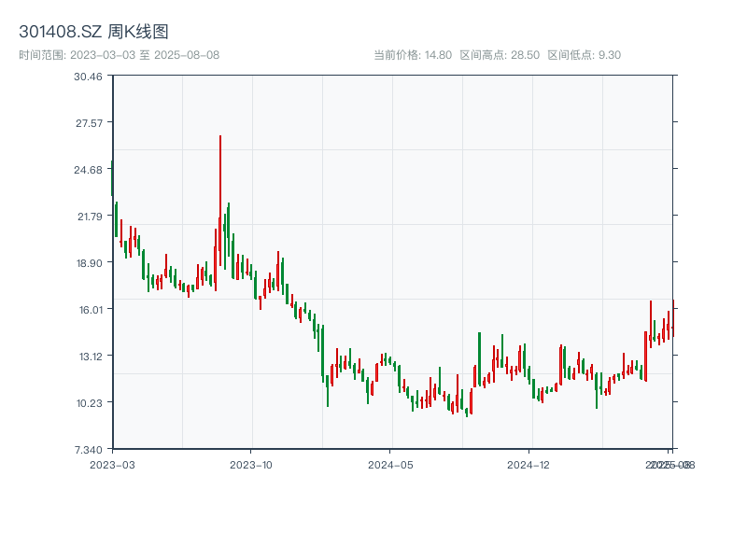Click the 21.79 y-axis price label
The height and width of the screenshot is (560, 747).
pos(89,216)
